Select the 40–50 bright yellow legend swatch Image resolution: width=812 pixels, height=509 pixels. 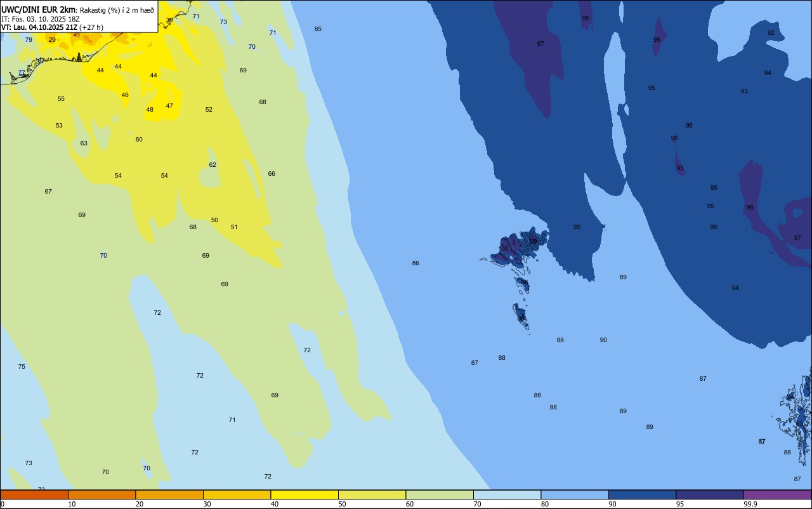click(x=304, y=494)
